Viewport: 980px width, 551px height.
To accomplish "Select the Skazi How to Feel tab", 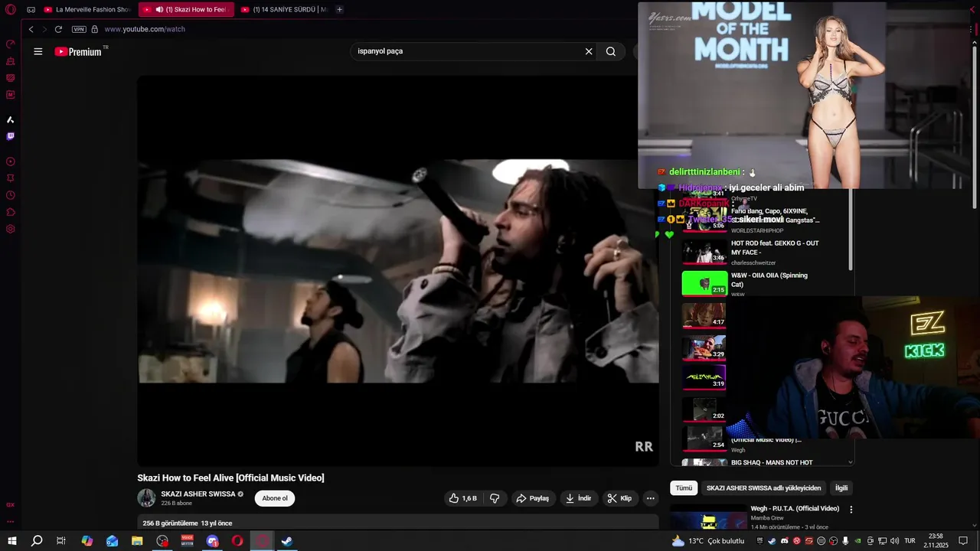I will (x=187, y=9).
